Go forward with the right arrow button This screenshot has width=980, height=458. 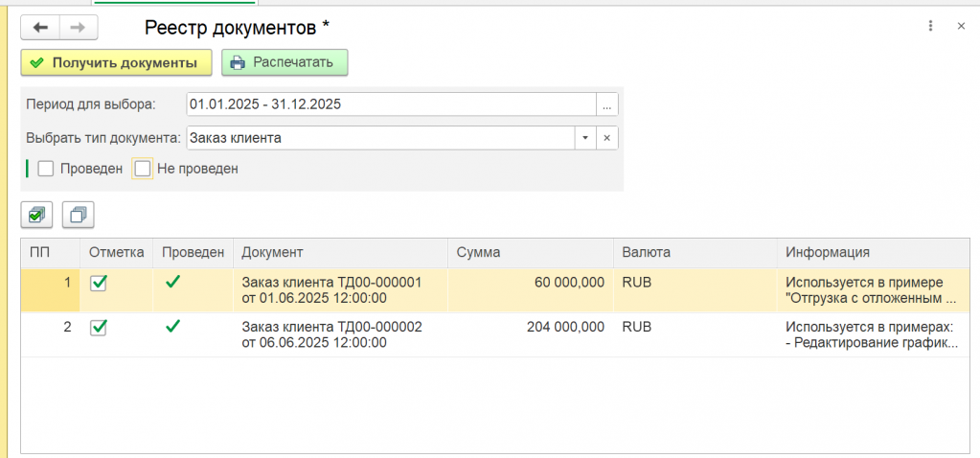79,27
